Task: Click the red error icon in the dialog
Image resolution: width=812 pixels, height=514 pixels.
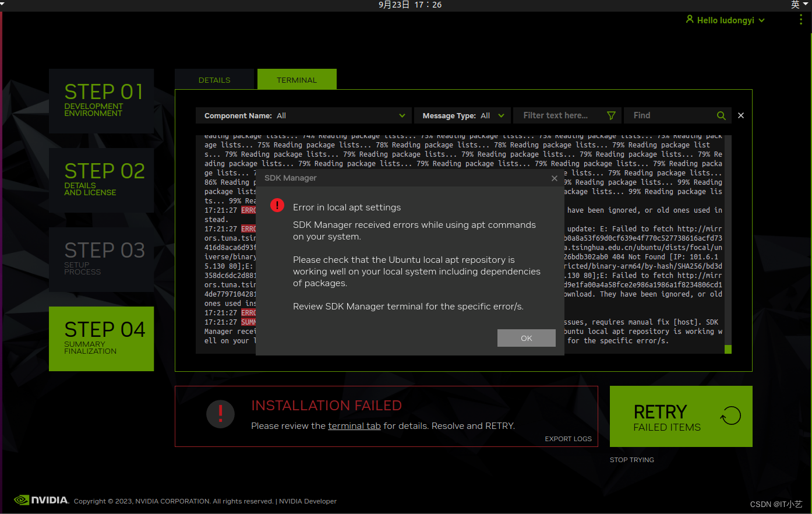Action: coord(277,205)
